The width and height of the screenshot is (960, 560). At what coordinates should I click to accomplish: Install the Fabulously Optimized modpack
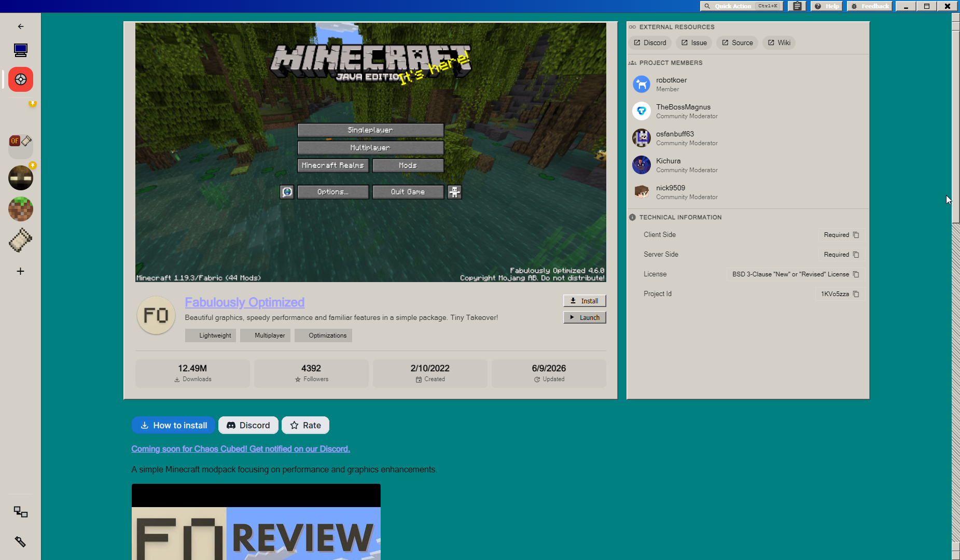[585, 301]
